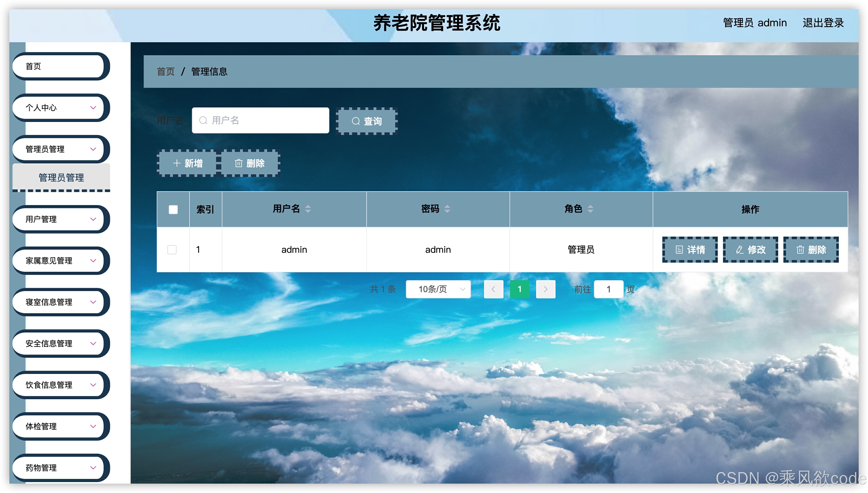Select the plus icon on 新增 button
Screen dimensions: 868x493
pos(177,163)
